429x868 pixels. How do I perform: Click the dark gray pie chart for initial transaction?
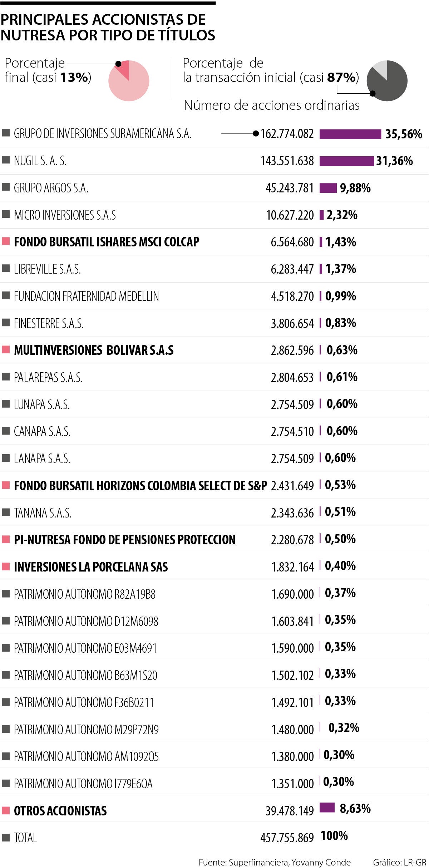[387, 81]
